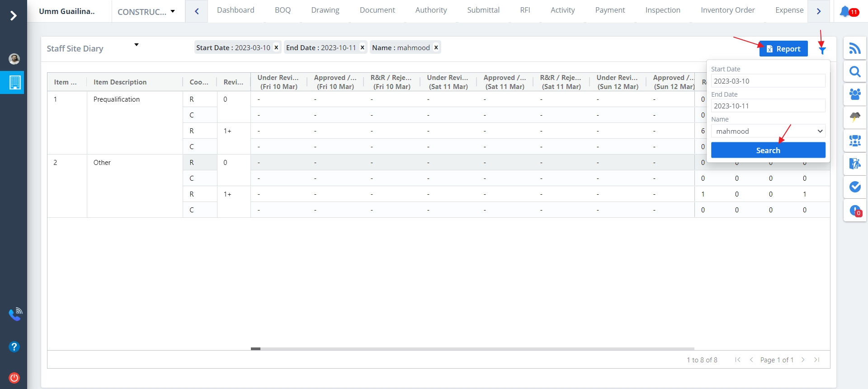Screen dimensions: 868x389
Task: Click the funnel filter icon
Action: coord(822,50)
